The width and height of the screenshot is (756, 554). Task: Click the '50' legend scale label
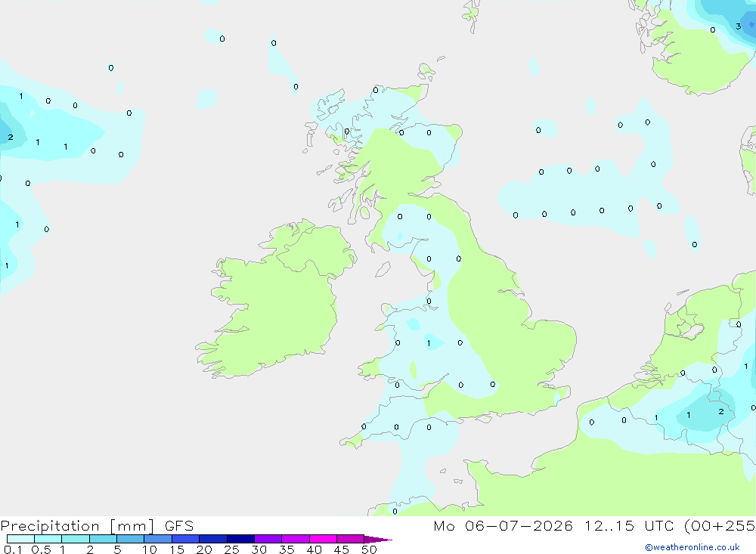coord(369,549)
